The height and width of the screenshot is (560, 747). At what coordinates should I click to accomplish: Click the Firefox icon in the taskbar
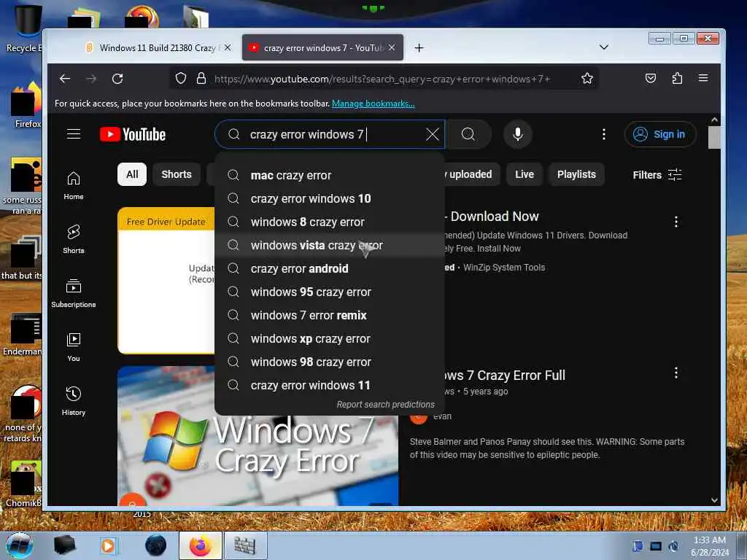click(x=201, y=545)
